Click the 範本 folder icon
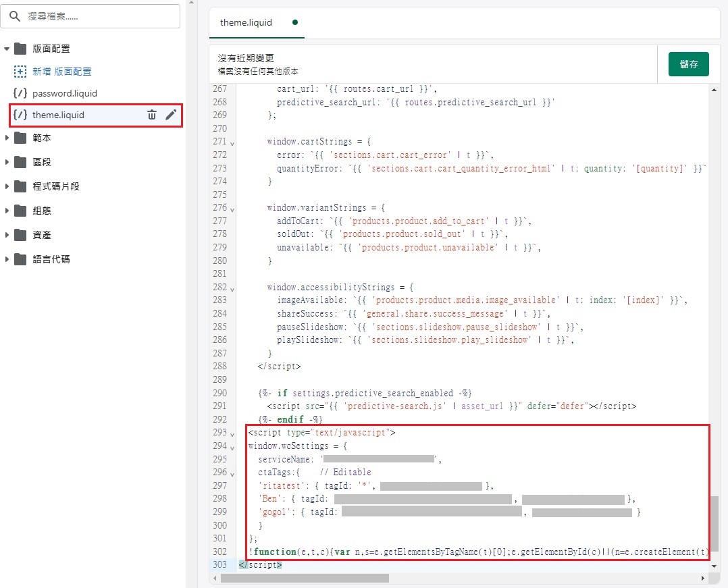This screenshot has height=588, width=728. click(20, 138)
